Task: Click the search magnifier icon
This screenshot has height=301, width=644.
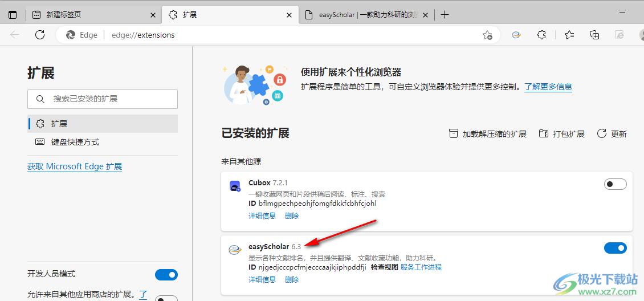Action: [x=40, y=99]
